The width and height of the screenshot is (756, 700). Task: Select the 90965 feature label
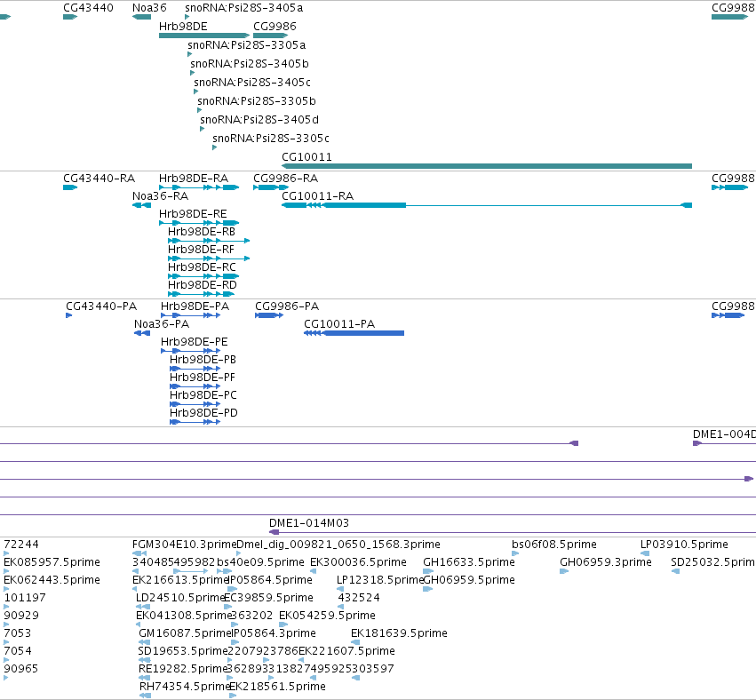click(21, 669)
